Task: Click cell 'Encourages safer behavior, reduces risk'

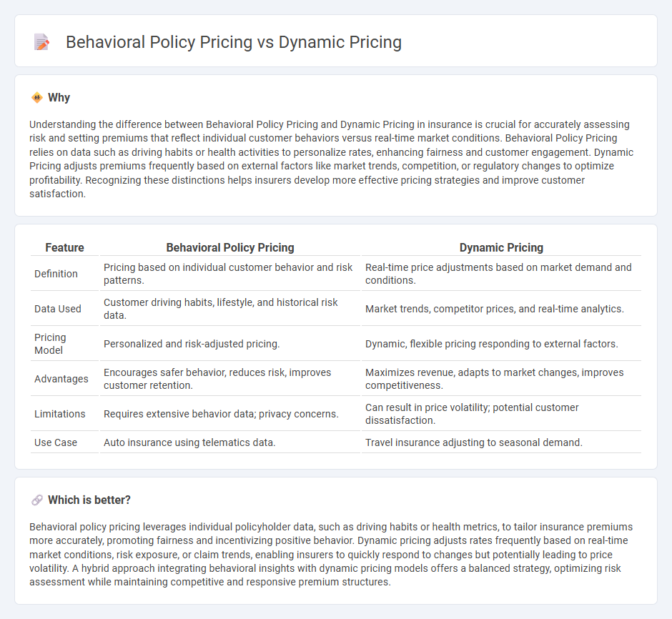Action: click(230, 379)
